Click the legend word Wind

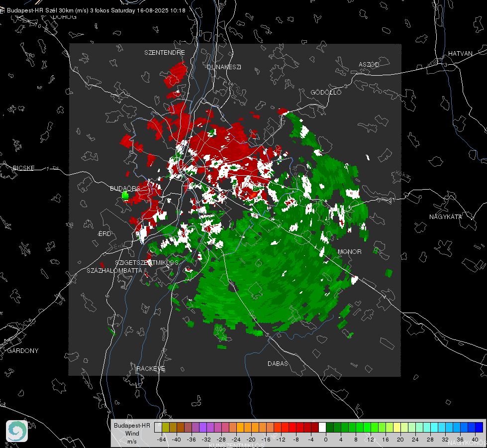[132, 434]
